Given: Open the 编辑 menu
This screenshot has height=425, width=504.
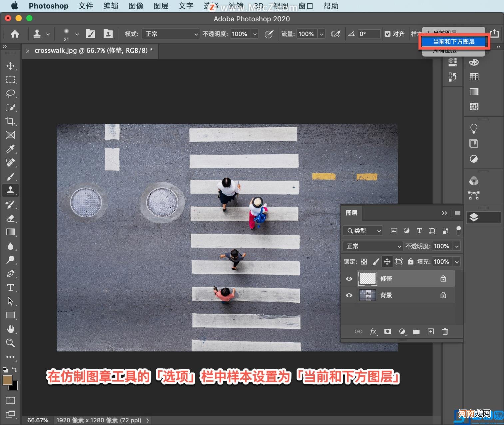Looking at the screenshot, I should (111, 6).
